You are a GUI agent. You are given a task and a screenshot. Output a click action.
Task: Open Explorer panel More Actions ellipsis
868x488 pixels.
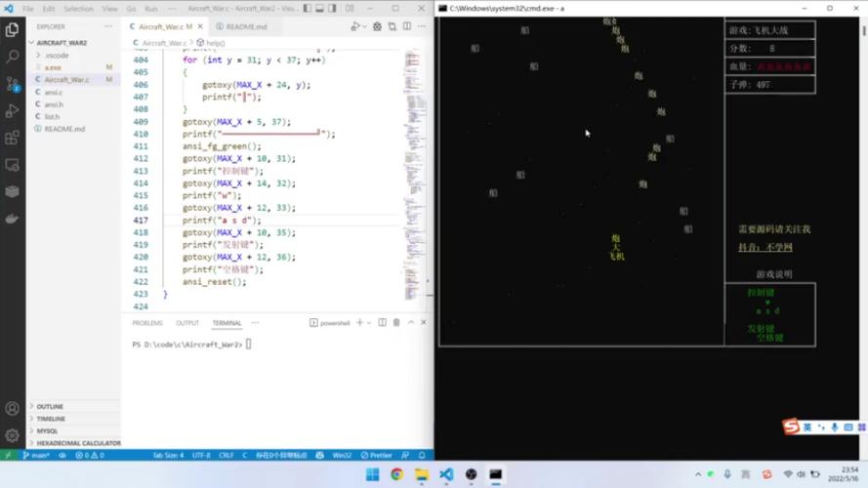(108, 26)
